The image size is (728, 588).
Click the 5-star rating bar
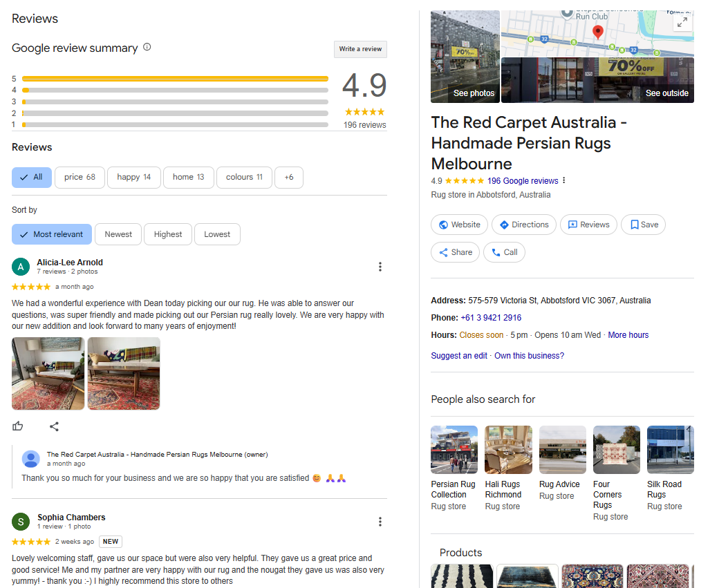(175, 79)
